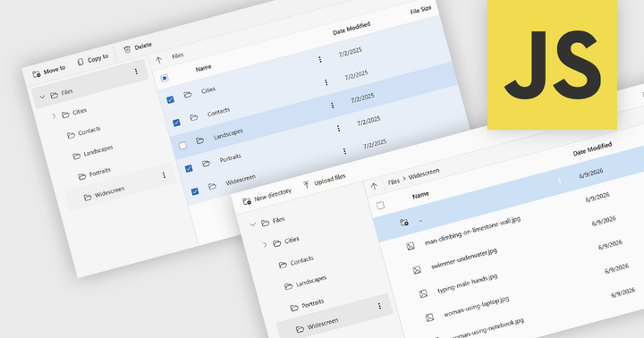
Task: Select the typing-male-hands.jpg file name
Action: (468, 283)
